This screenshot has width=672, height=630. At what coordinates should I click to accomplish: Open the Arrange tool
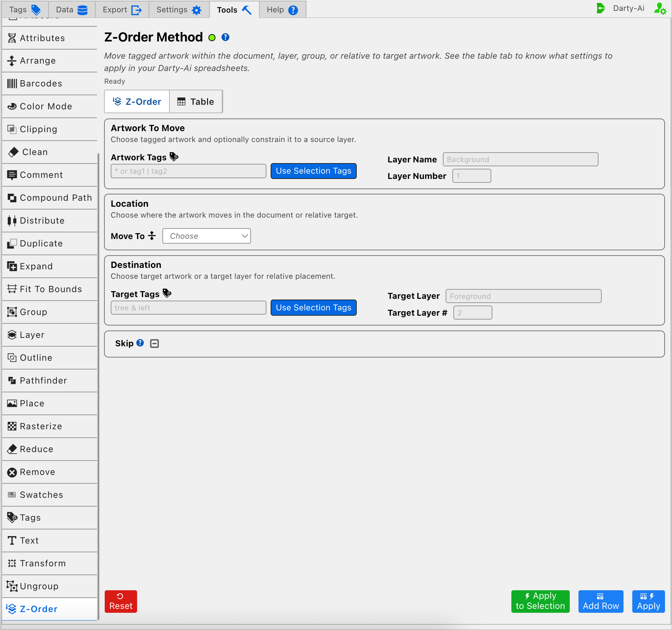[50, 61]
